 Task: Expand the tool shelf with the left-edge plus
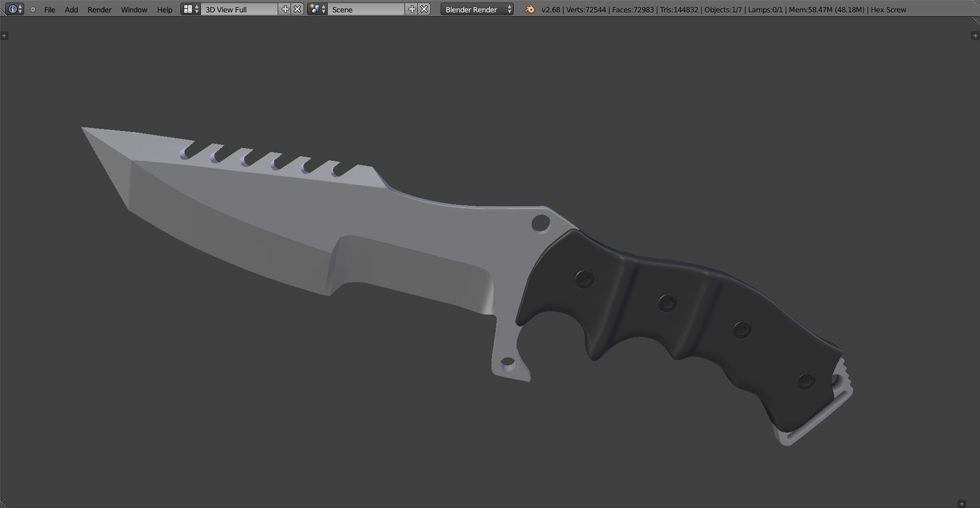point(4,36)
